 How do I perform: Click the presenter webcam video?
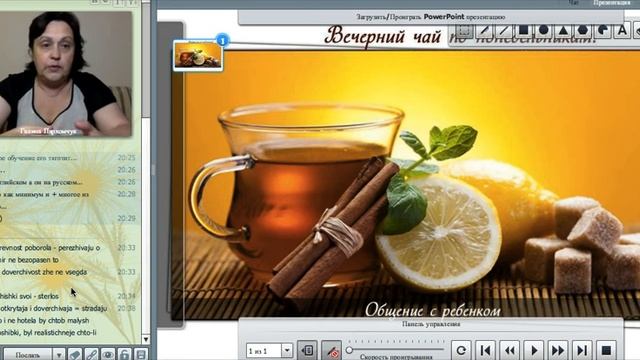[x=65, y=73]
